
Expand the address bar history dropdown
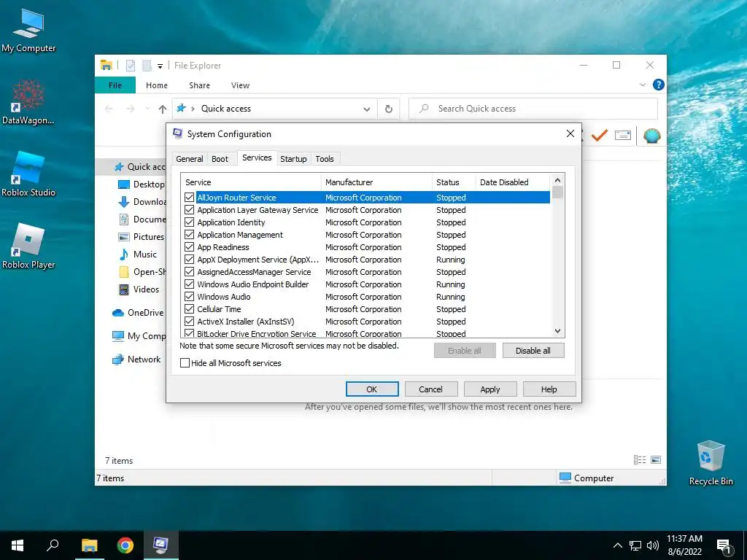point(367,109)
